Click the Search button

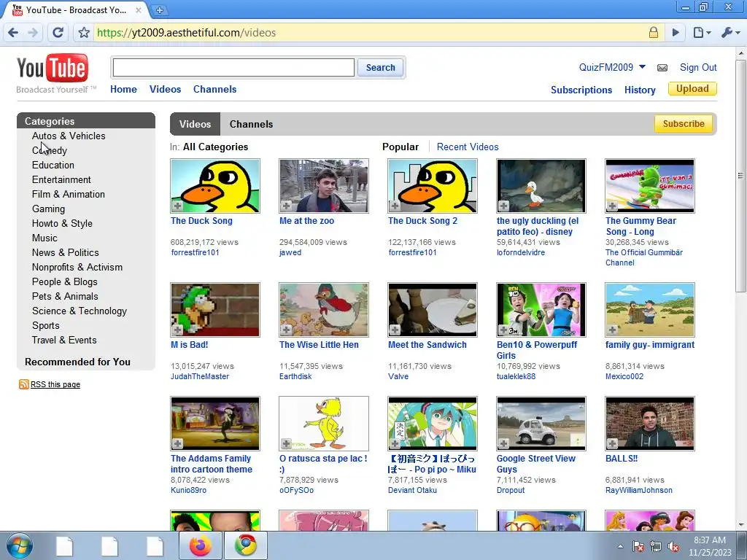(380, 68)
